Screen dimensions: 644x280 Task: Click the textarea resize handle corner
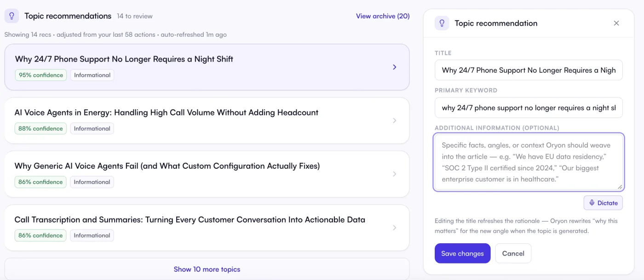coord(620,187)
